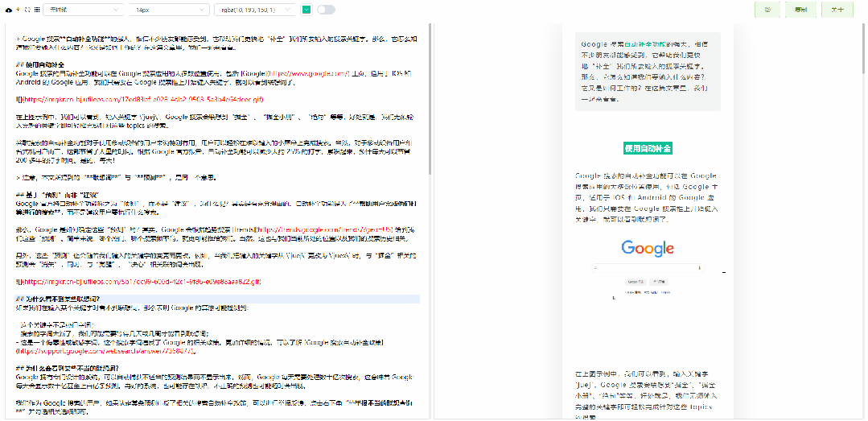Viewport: 868px width, 421px height.
Task: Click the green '使用自动补全' heading in preview
Action: coord(648,148)
